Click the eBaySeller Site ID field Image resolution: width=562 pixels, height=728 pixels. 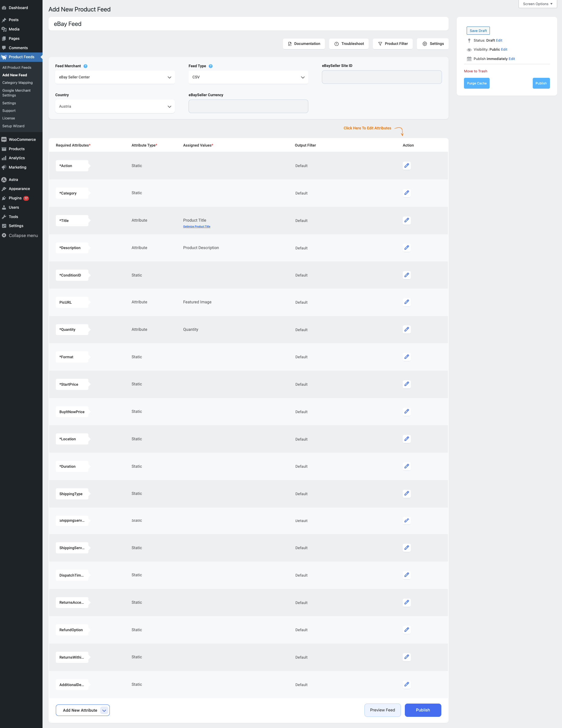point(382,77)
